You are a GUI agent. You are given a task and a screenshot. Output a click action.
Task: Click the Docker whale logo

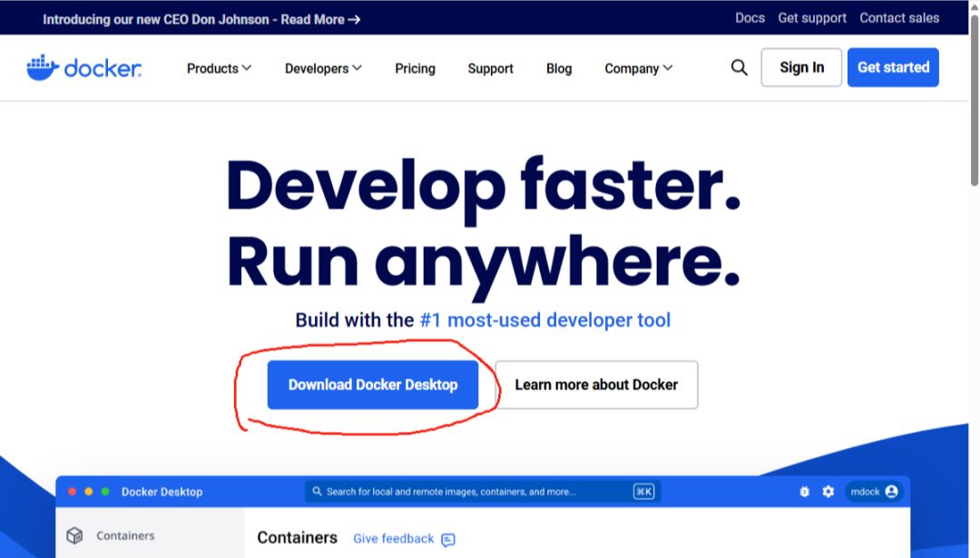(43, 68)
